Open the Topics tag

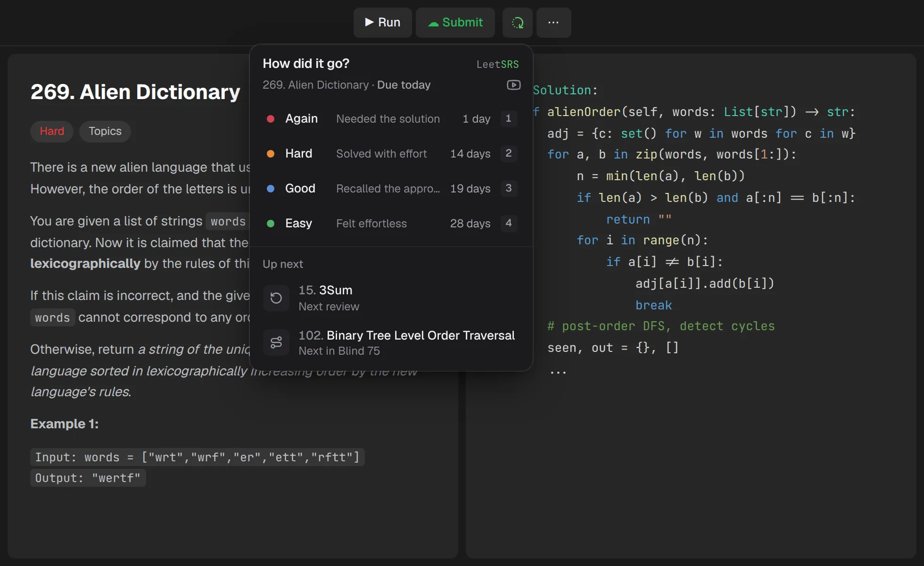105,131
